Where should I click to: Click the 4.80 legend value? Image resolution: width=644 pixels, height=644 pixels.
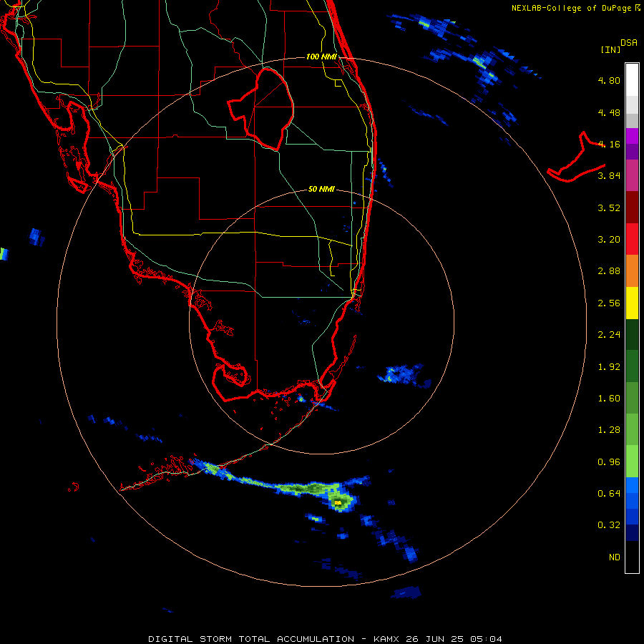(x=609, y=80)
